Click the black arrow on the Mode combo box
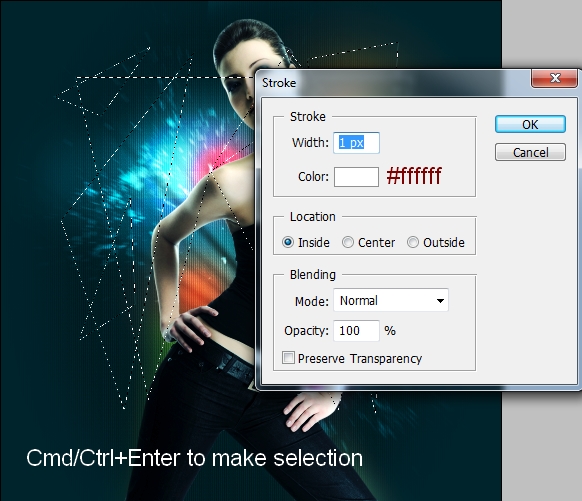This screenshot has width=582, height=501. [440, 301]
